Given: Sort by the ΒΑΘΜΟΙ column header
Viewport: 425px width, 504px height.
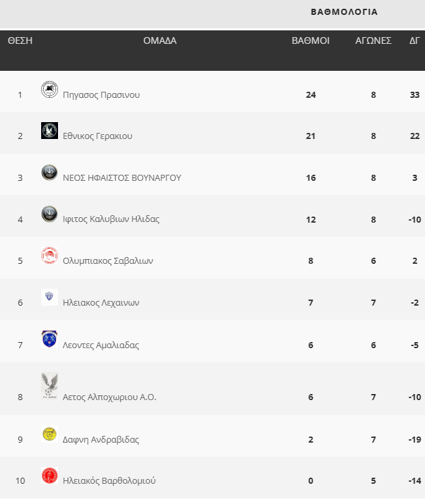Looking at the screenshot, I should tap(310, 40).
